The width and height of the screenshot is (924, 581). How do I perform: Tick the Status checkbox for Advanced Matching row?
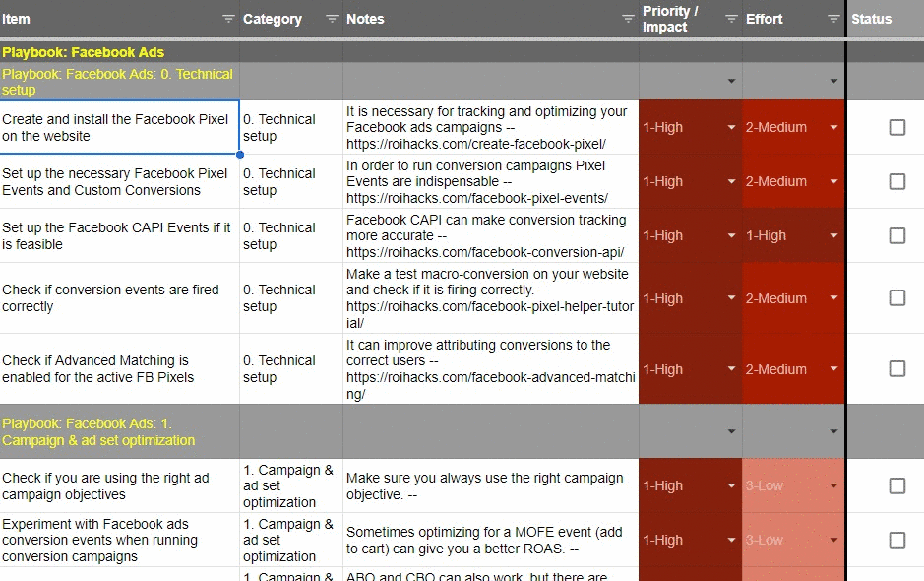tap(896, 368)
